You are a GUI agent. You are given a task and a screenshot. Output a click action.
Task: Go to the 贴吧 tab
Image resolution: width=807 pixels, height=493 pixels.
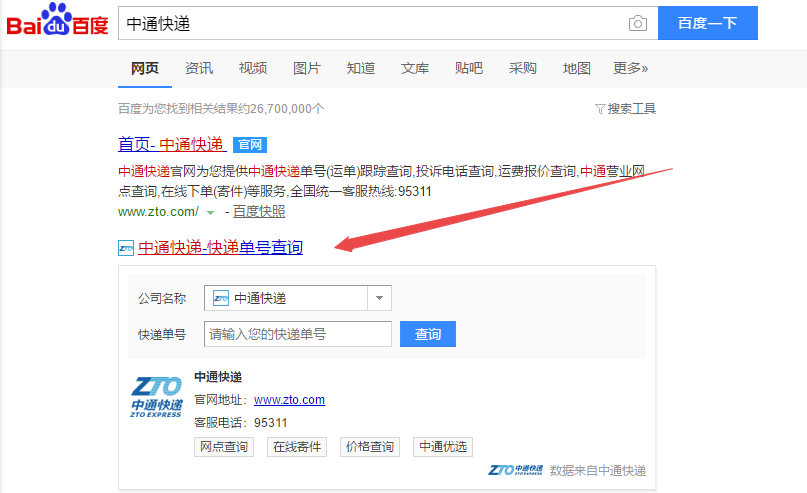click(469, 68)
